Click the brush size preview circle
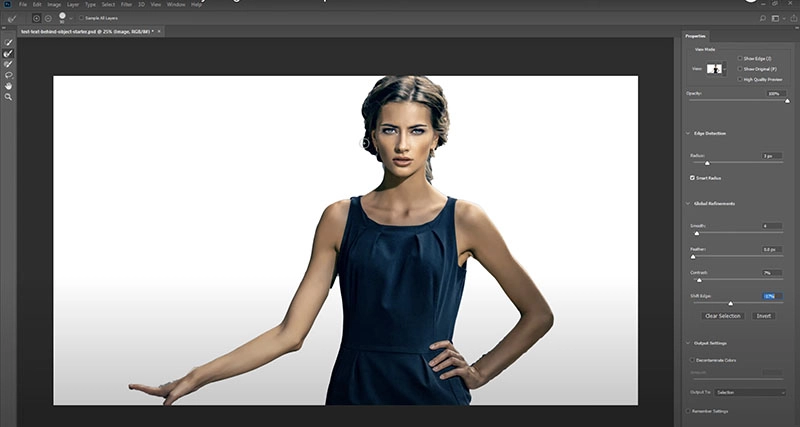800x427 pixels. point(62,16)
